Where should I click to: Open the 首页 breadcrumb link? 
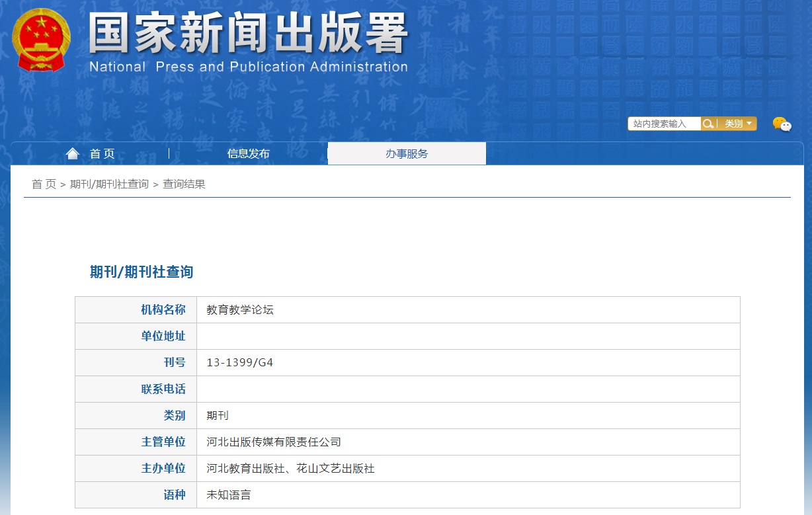(43, 184)
